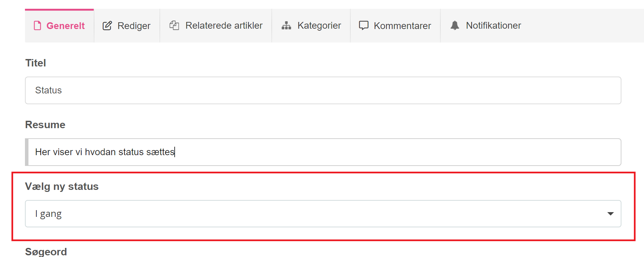Click into the Resume text field
Screen dimensions: 644x257
(x=323, y=152)
